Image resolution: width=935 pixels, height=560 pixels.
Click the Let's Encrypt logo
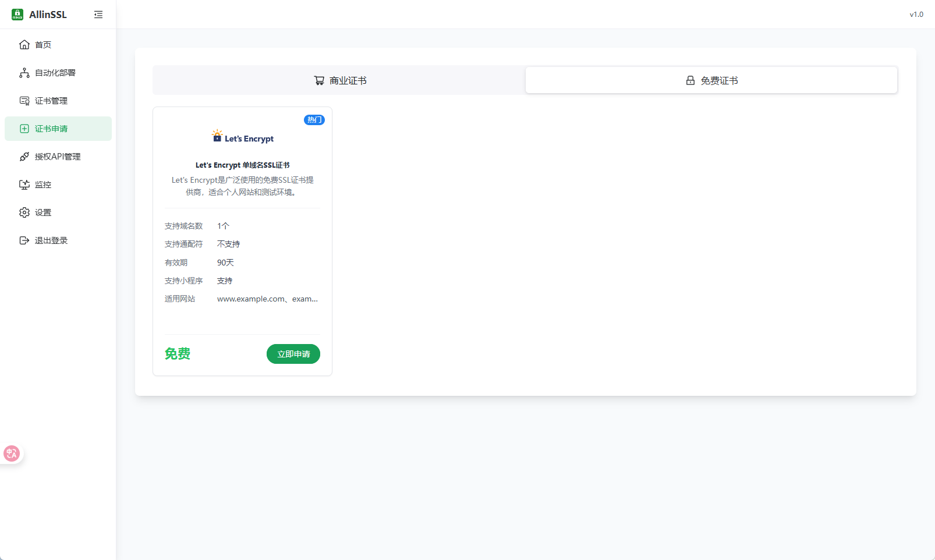point(242,137)
